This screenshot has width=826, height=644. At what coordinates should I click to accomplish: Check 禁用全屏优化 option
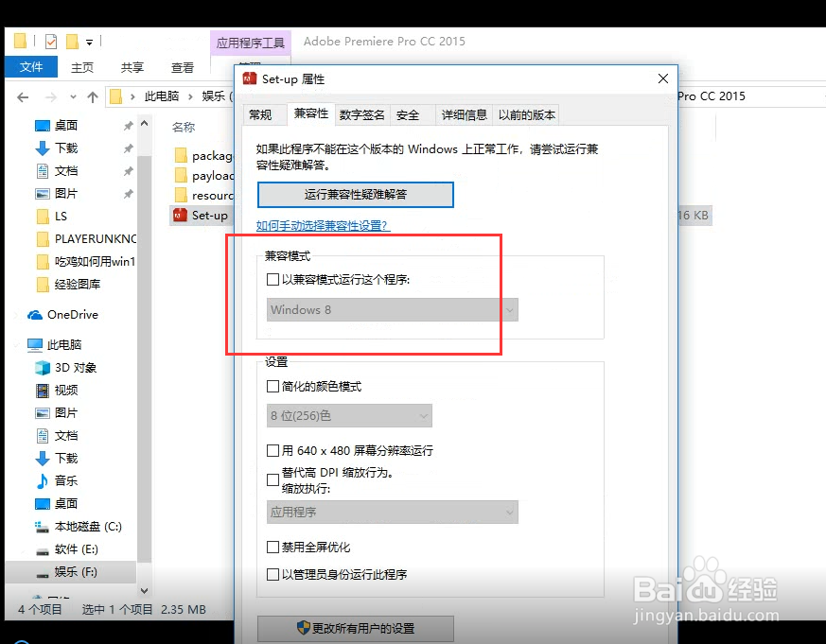272,548
